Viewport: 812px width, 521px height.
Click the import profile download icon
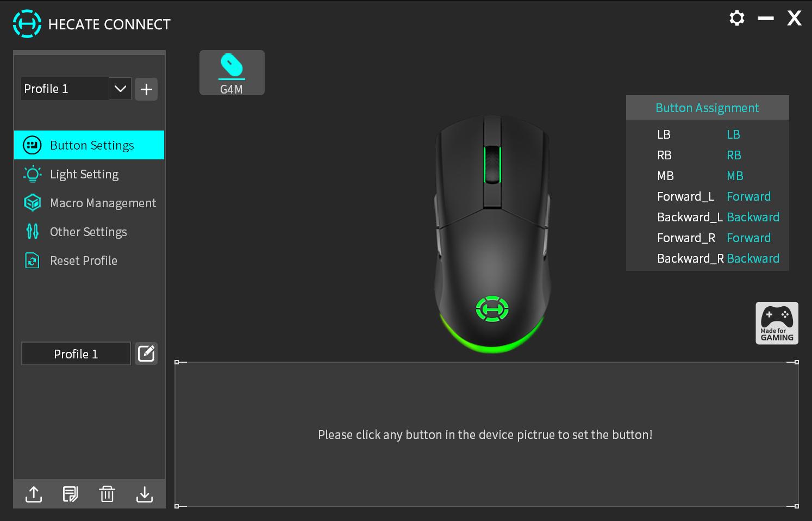tap(144, 494)
